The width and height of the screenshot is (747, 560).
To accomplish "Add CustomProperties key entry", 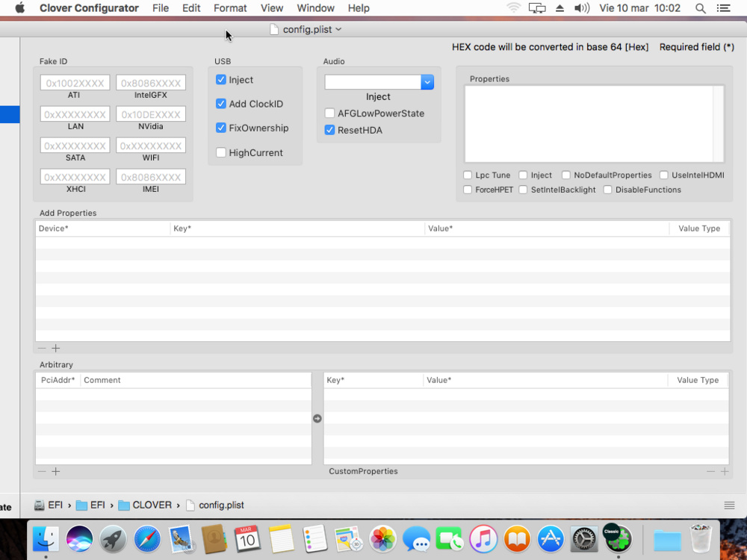I will tap(725, 471).
